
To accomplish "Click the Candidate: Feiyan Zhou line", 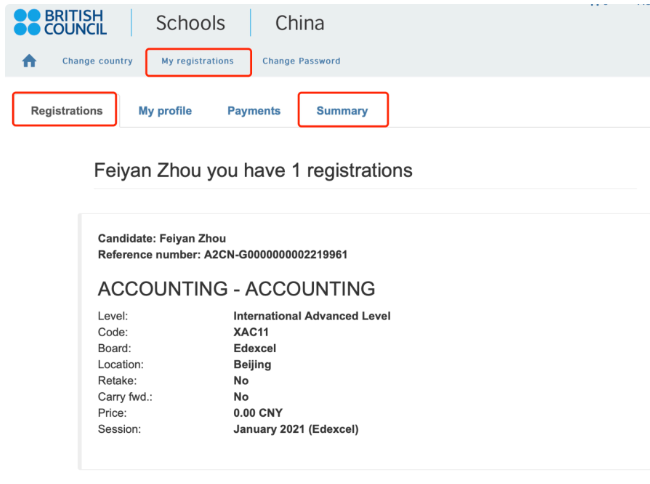I will [x=162, y=238].
